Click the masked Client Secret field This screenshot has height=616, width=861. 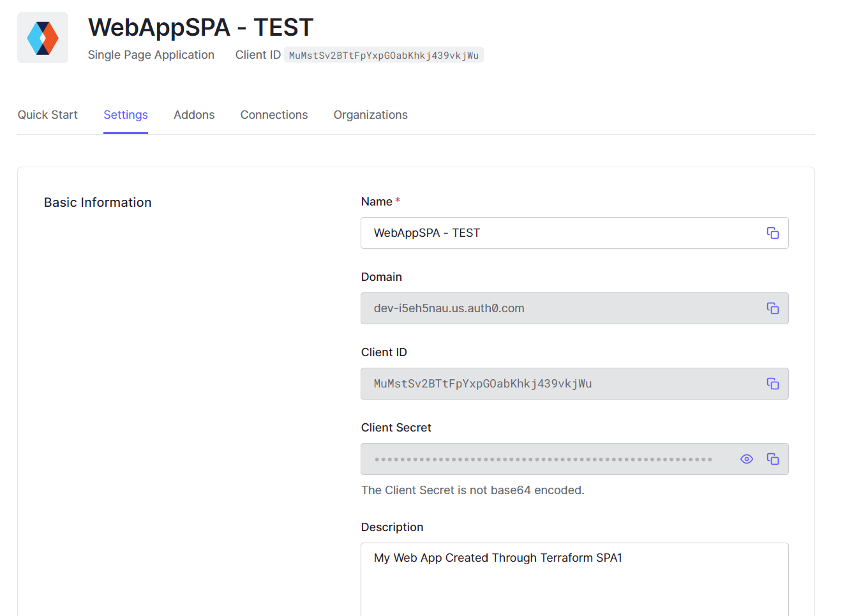click(543, 459)
